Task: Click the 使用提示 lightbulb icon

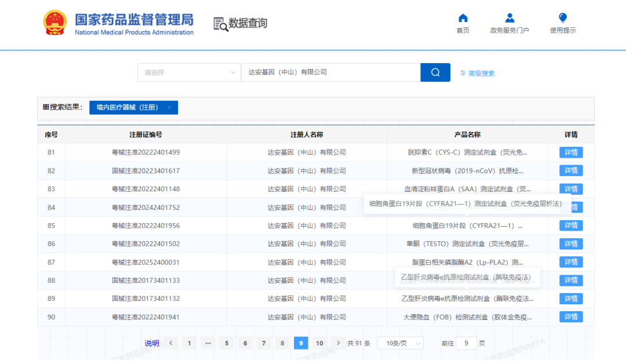Action: click(562, 18)
